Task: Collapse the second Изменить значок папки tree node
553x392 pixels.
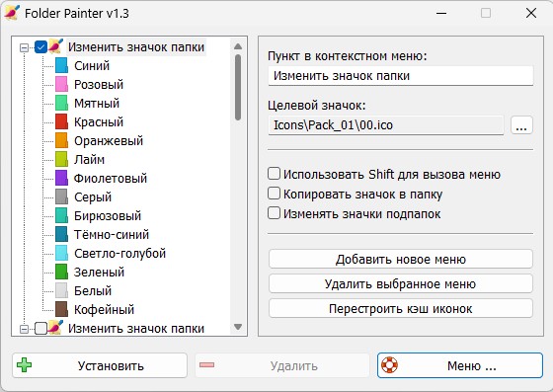Action: coord(24,329)
